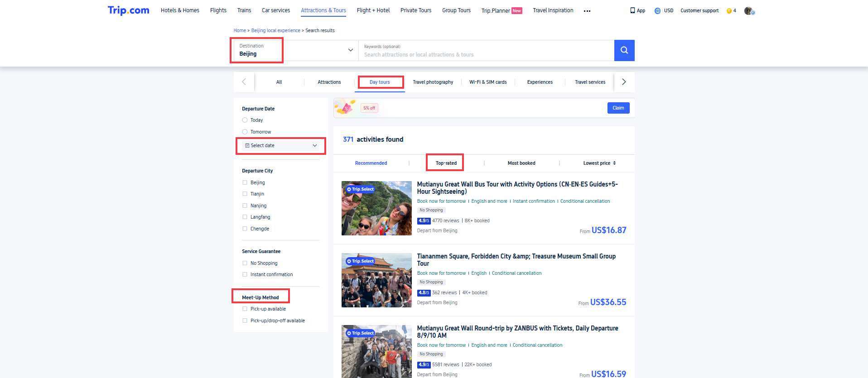Open the three-dots more menu

click(587, 11)
